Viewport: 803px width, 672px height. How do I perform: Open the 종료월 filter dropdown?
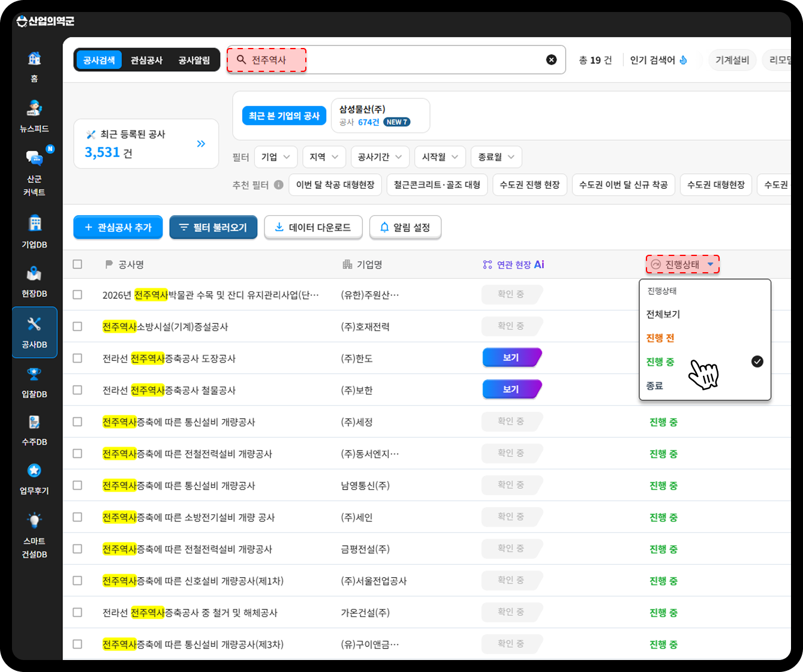pos(496,157)
